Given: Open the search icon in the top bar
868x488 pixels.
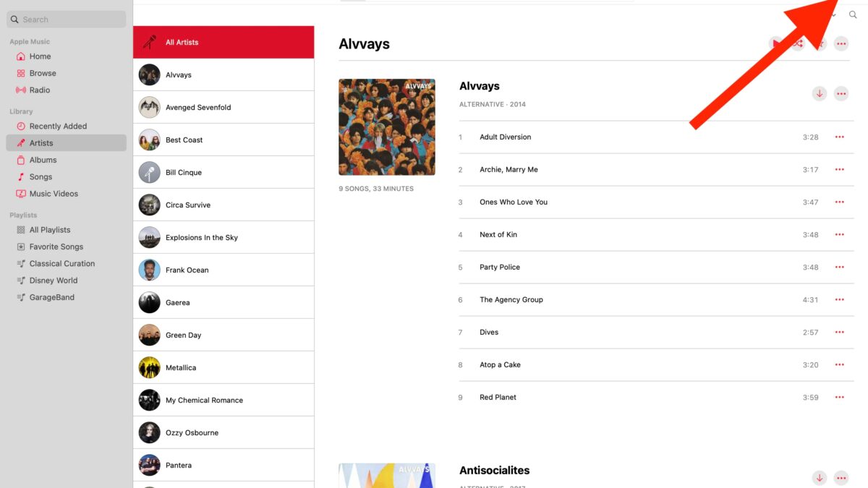Looking at the screenshot, I should pyautogui.click(x=854, y=14).
